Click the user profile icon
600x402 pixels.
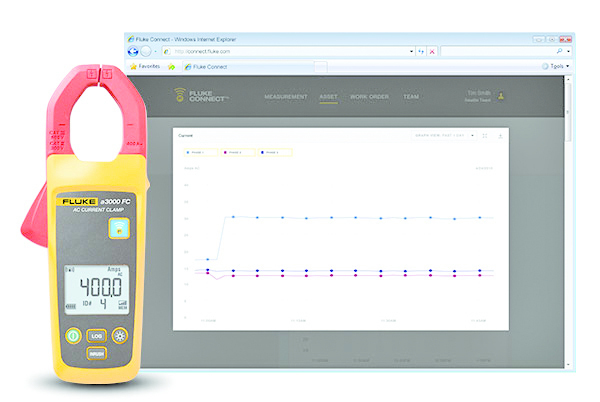point(501,96)
